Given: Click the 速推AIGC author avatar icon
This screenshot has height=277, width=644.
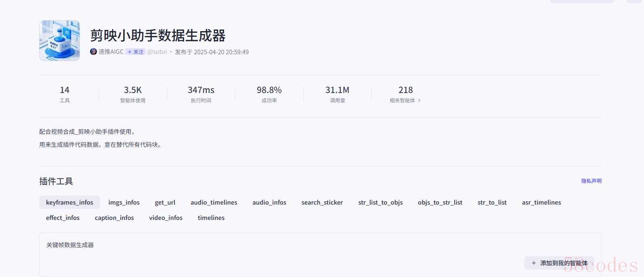Looking at the screenshot, I should (x=93, y=52).
